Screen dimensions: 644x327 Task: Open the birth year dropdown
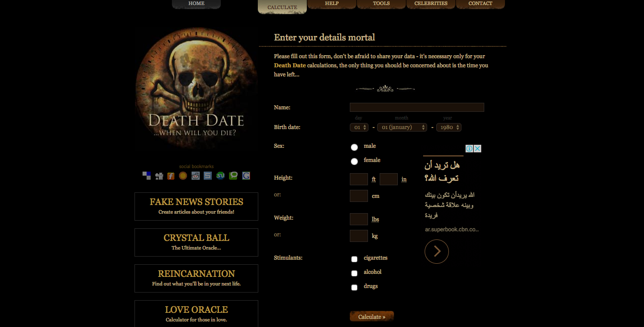point(449,128)
